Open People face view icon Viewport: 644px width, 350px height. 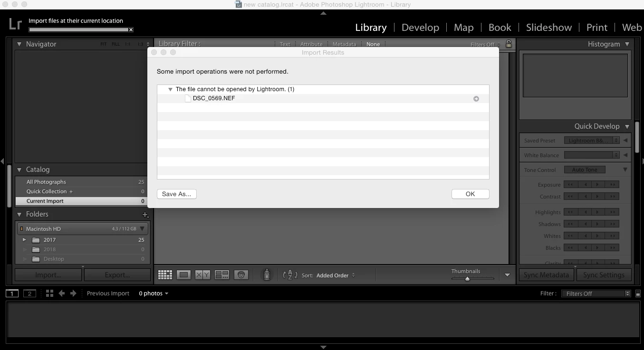click(x=241, y=274)
